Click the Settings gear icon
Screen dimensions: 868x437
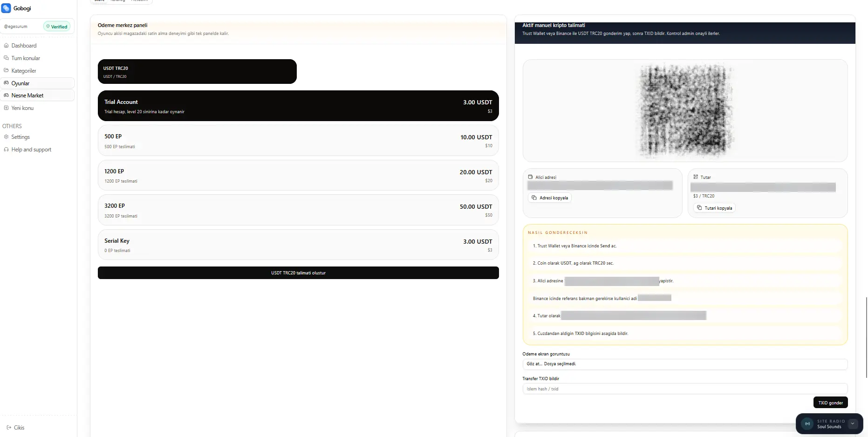click(6, 137)
